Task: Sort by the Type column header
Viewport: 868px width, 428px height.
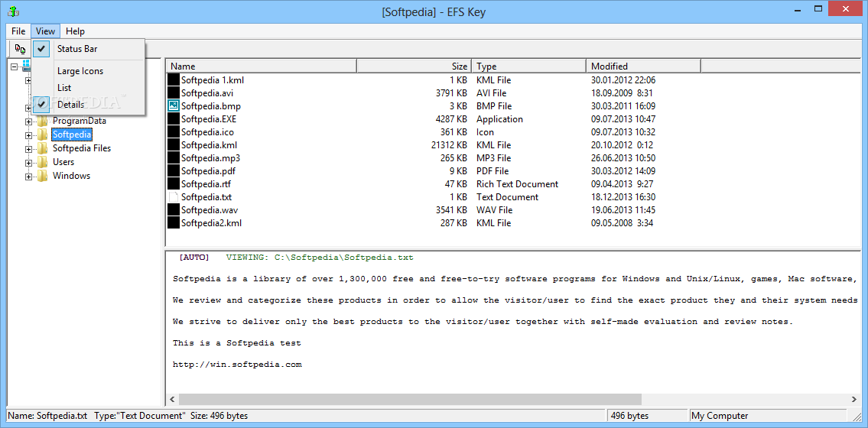Action: tap(529, 66)
